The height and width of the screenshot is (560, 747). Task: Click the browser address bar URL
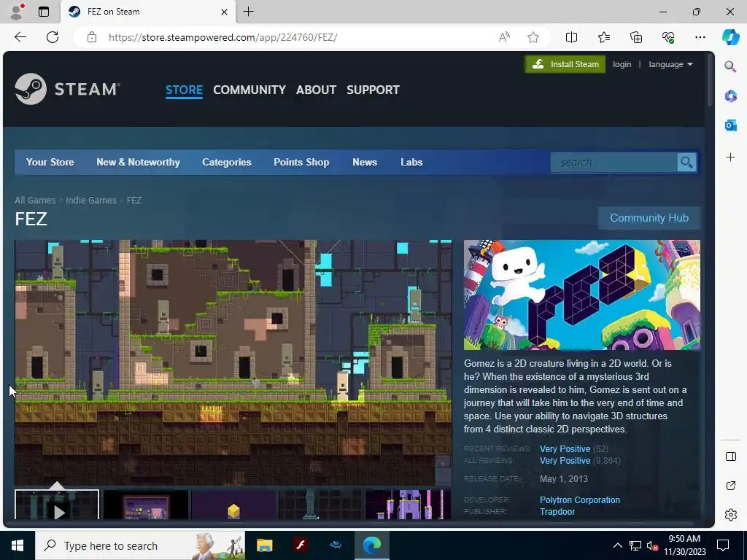(x=223, y=37)
